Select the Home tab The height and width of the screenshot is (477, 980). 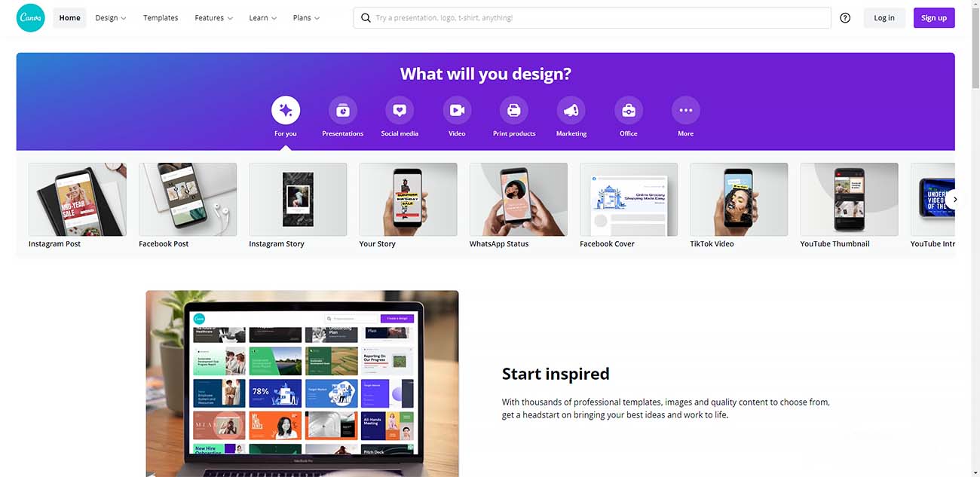pyautogui.click(x=69, y=18)
